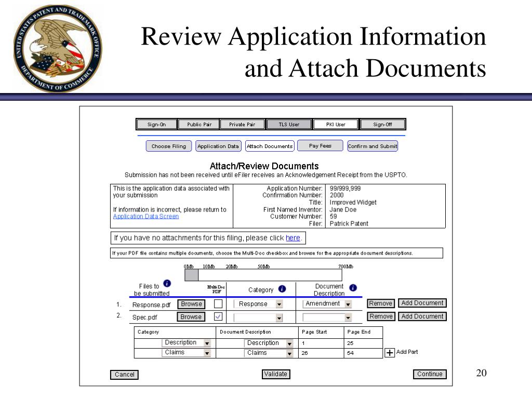Open empty Document Description dropdown for Spec.pdf
The image size is (532, 399).
coord(327,317)
